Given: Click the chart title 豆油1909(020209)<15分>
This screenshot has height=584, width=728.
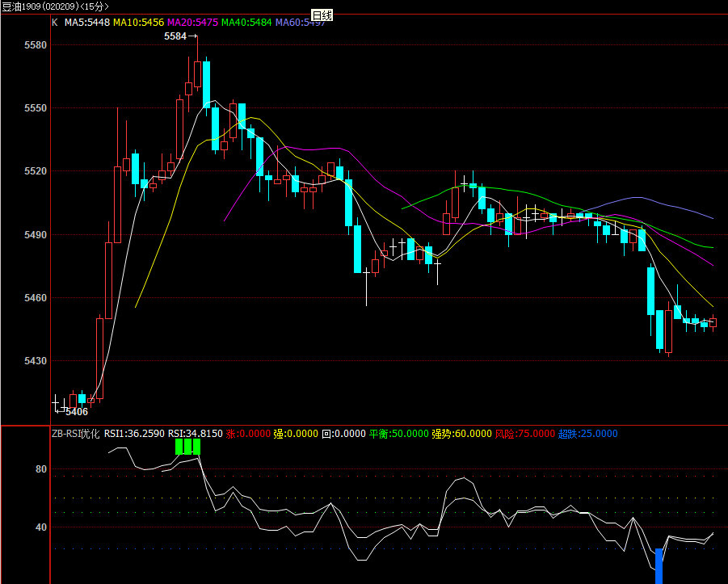Looking at the screenshot, I should tap(55, 6).
